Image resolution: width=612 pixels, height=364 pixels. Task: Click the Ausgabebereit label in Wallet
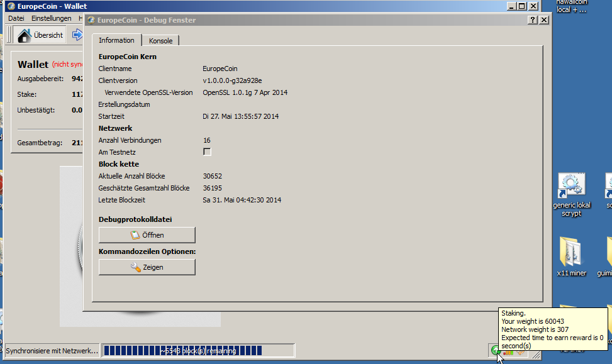pos(40,79)
